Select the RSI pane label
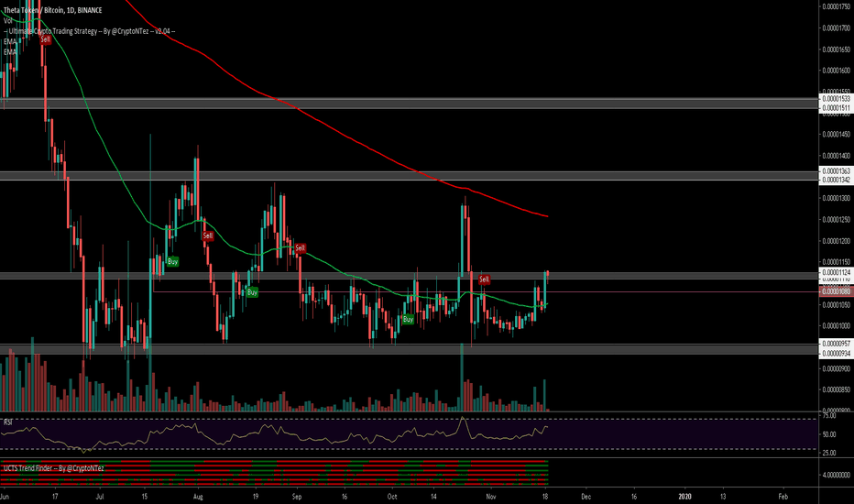The width and height of the screenshot is (854, 504). tap(7, 422)
